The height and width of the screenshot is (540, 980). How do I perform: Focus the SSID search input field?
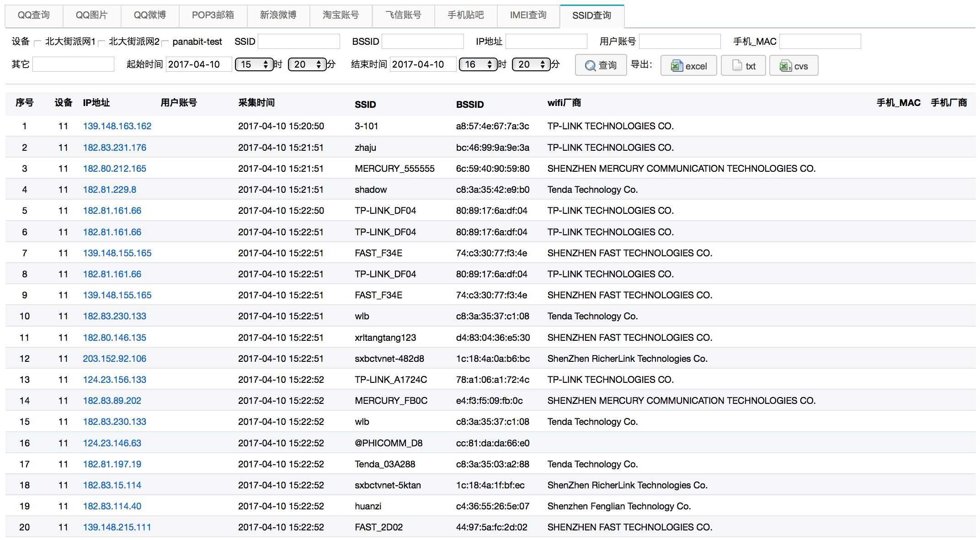click(x=299, y=41)
